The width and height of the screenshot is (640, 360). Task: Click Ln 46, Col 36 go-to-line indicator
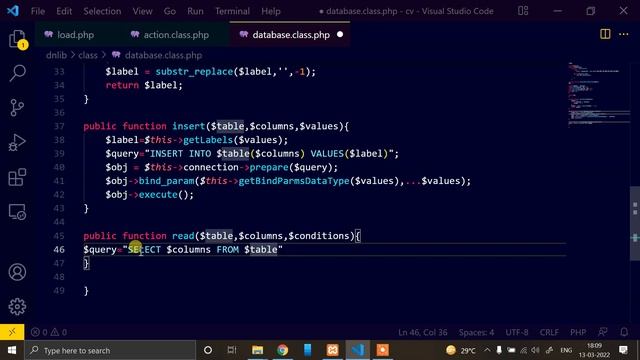(422, 332)
